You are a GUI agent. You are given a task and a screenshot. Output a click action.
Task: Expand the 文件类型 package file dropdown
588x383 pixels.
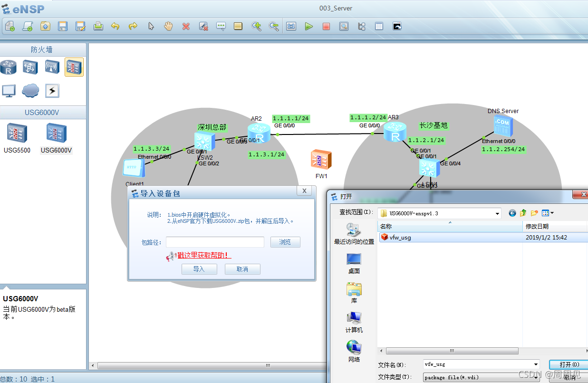click(536, 377)
